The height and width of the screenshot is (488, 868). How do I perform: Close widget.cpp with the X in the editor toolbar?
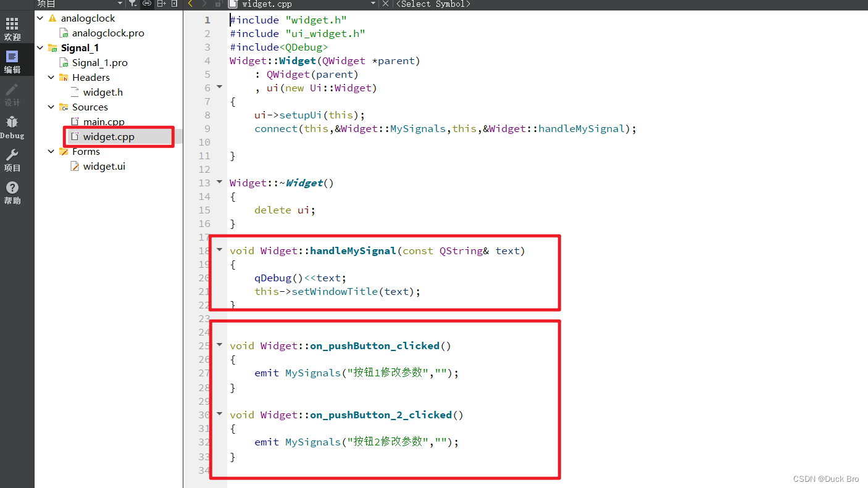pyautogui.click(x=385, y=4)
